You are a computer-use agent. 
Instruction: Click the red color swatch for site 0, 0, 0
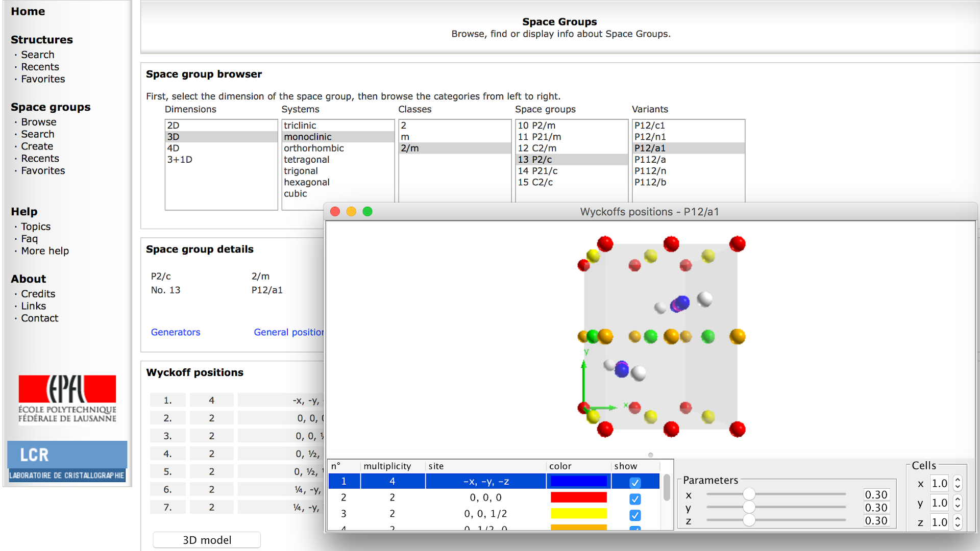(x=578, y=497)
